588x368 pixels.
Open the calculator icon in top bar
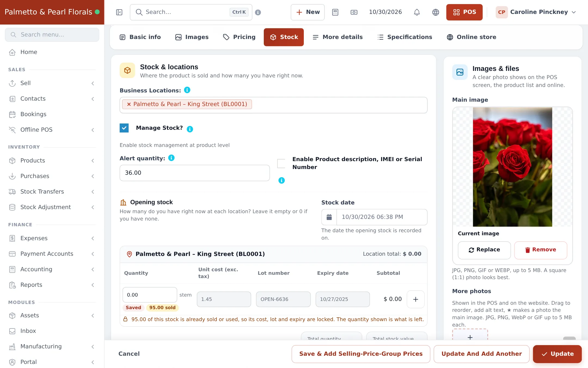coord(335,12)
